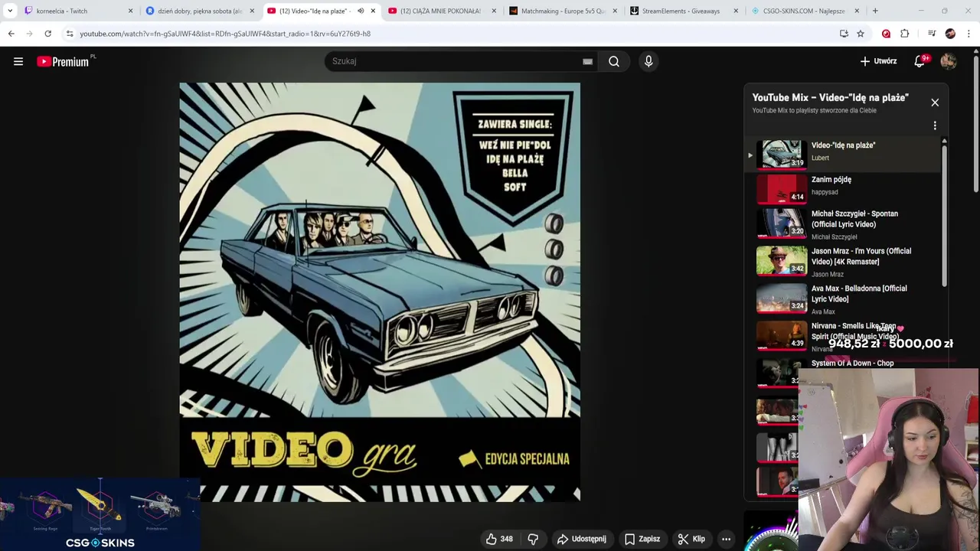Viewport: 980px width, 551px height.
Task: Close the StreamElements - Giveaways tab
Action: coord(736,11)
